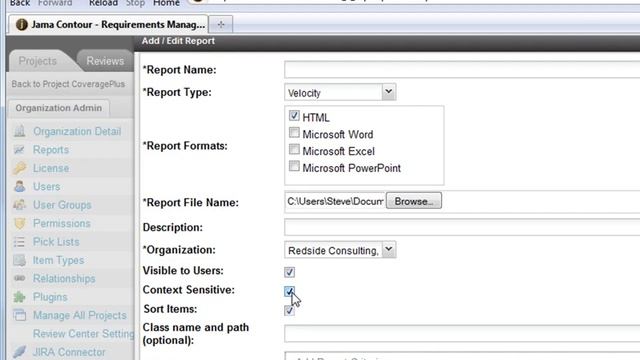640x360 pixels.
Task: Click the Manage All Projects icon
Action: [19, 315]
